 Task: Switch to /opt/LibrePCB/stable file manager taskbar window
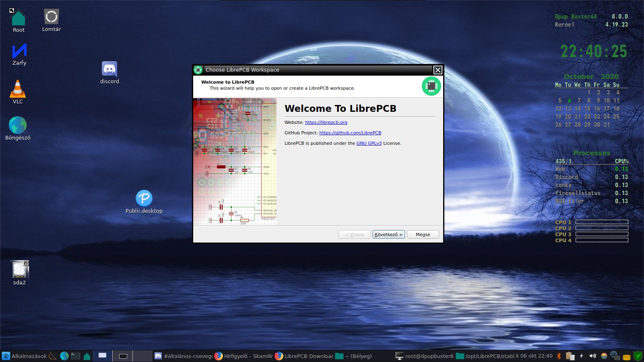coord(485,356)
